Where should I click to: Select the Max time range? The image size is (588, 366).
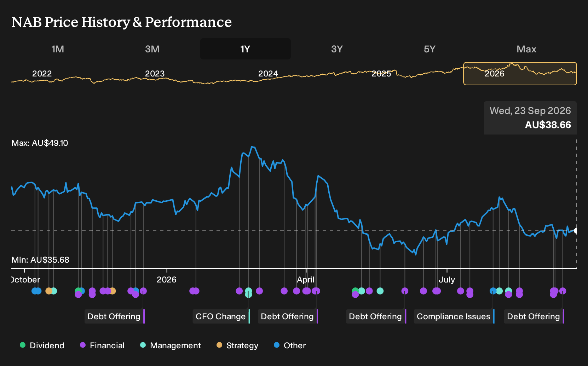pos(526,49)
